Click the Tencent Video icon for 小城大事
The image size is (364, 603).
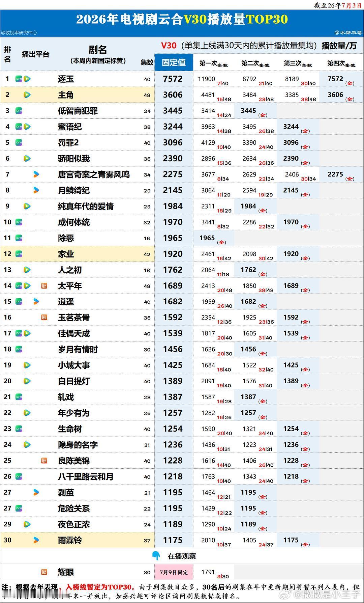[x=27, y=365]
